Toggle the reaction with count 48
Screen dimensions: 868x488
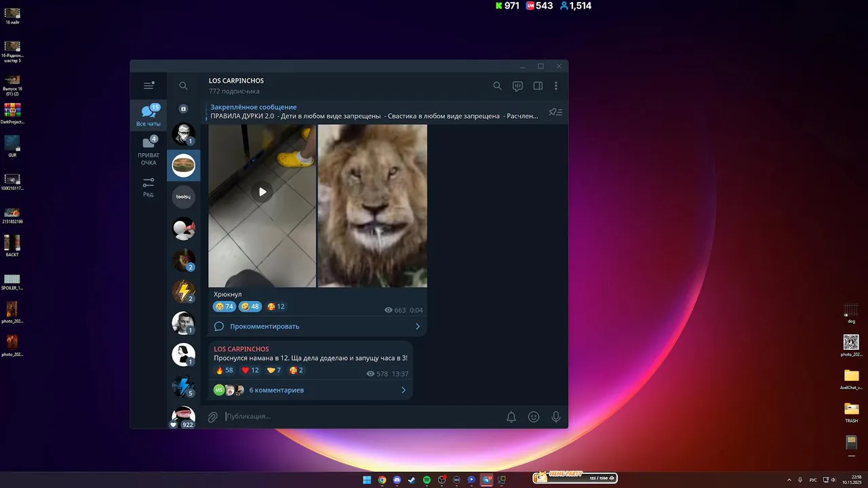[x=250, y=306]
